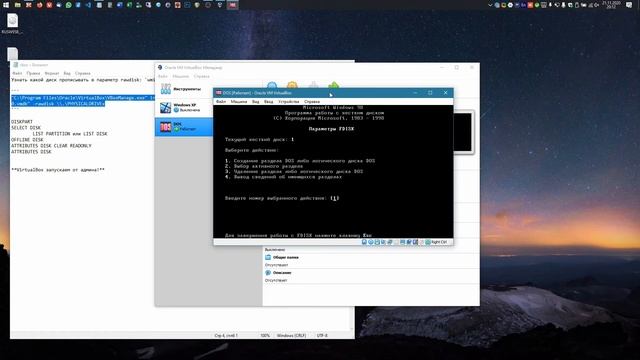Viewport: 640px width, 360px height.
Task: Open the notification center icon
Action: (x=629, y=5)
